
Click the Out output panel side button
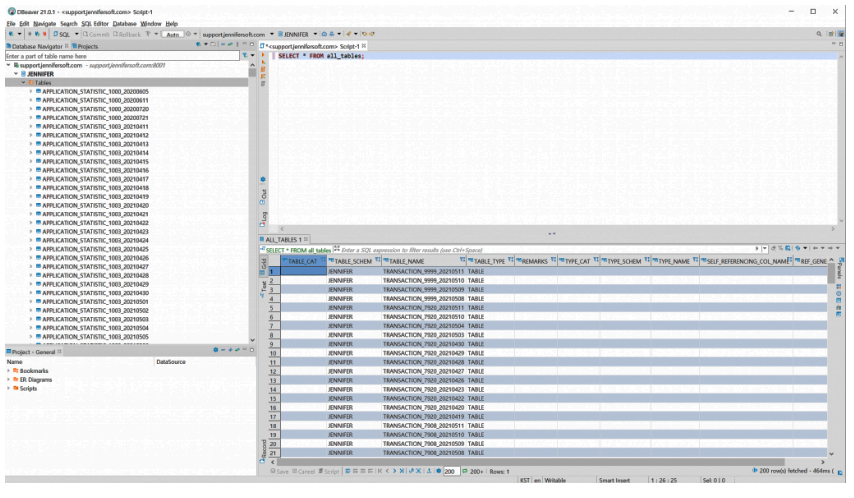click(264, 195)
